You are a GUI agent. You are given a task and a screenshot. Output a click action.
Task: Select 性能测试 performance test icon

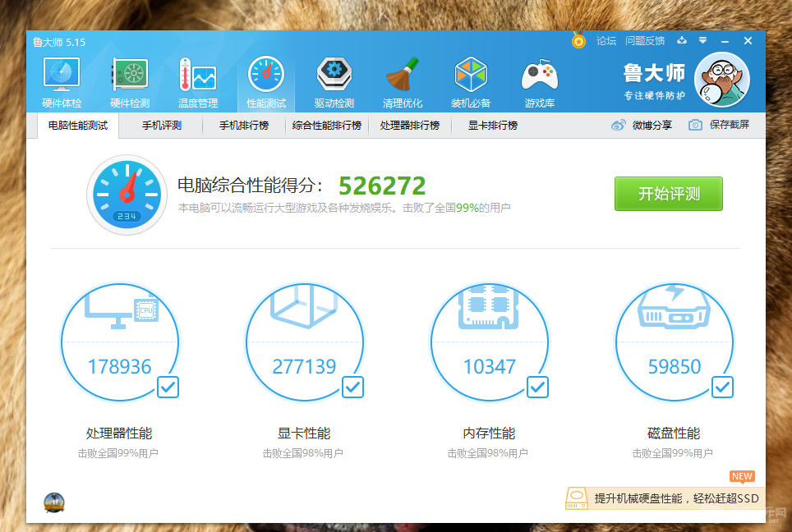click(266, 82)
